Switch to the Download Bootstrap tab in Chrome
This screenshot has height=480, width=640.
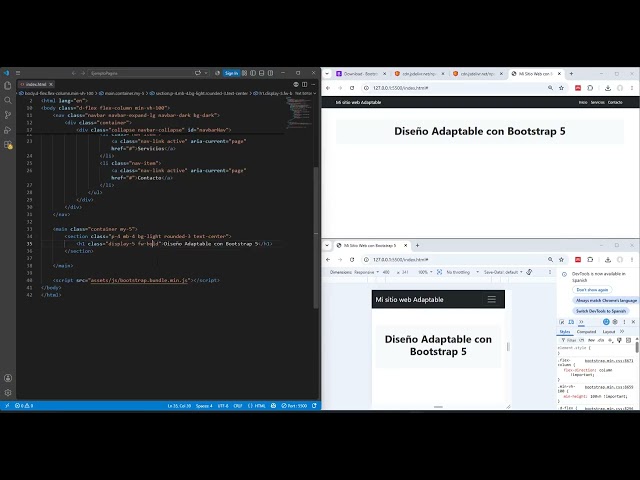click(x=360, y=74)
